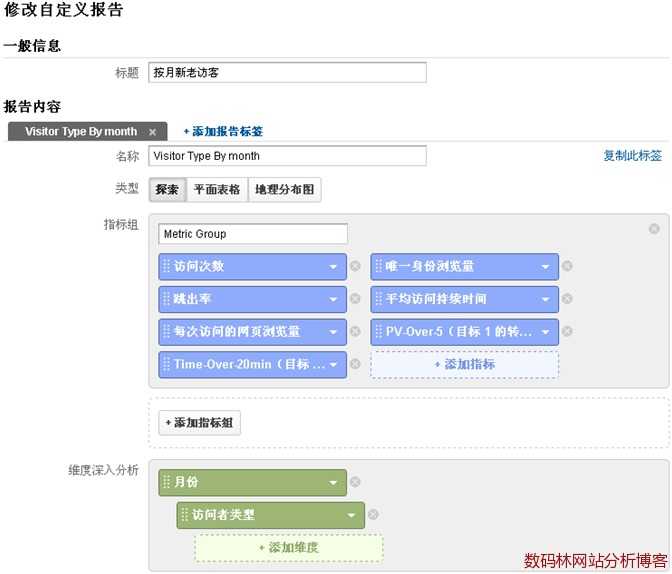Delete the Metric Group with corner x icon
The width and height of the screenshot is (672, 574).
coord(654,228)
